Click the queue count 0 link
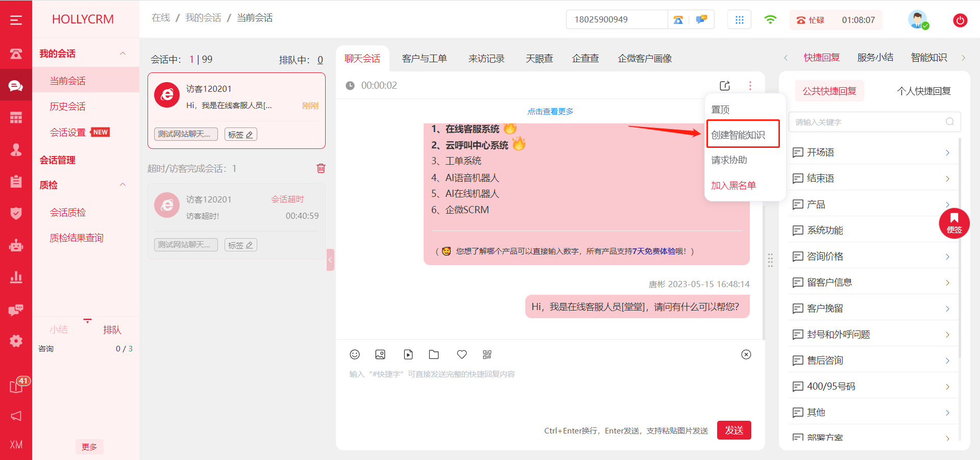The width and height of the screenshot is (980, 460). click(321, 60)
